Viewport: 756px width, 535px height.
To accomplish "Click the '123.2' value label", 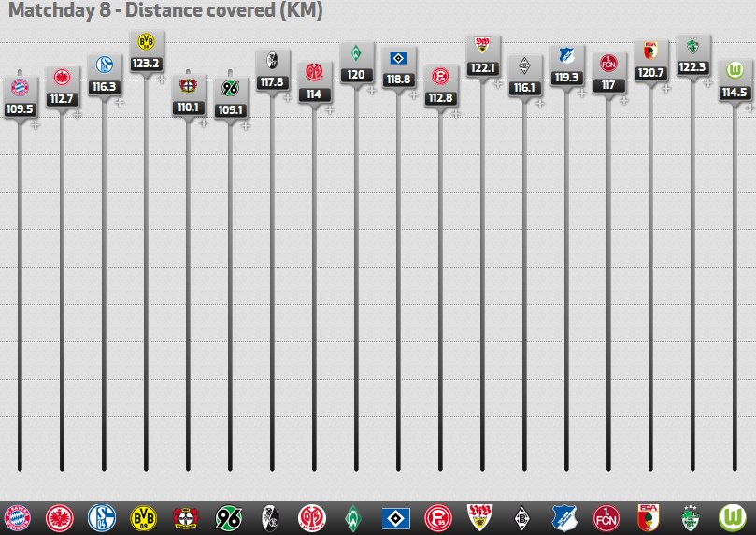I will (146, 64).
